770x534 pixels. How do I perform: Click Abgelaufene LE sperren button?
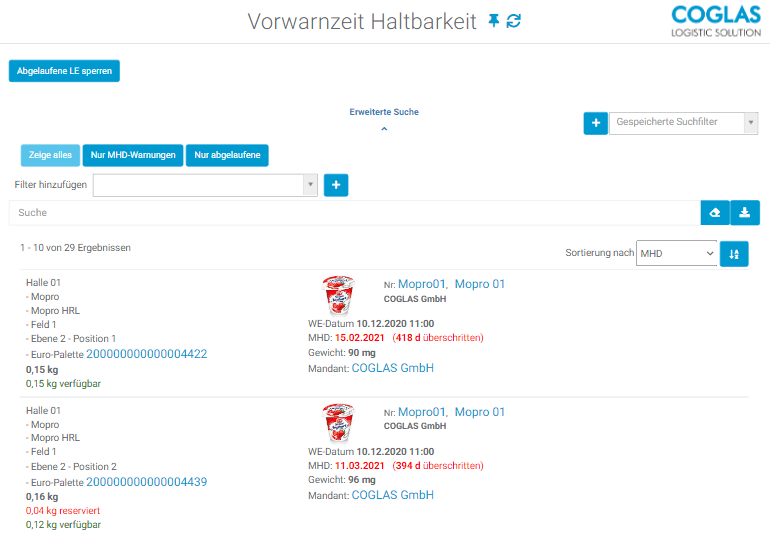[x=64, y=71]
